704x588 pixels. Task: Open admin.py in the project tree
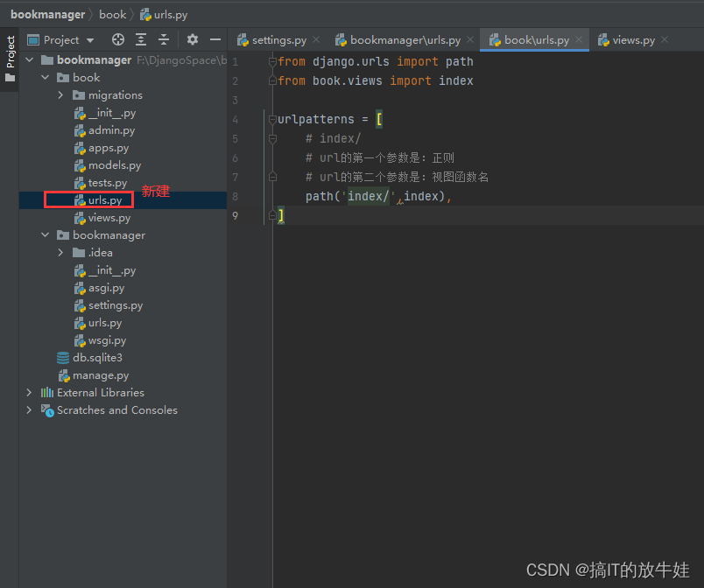tap(111, 130)
